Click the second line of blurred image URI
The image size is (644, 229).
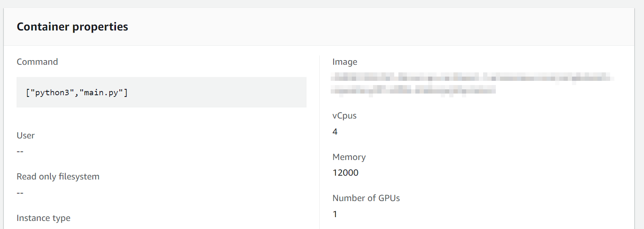(x=414, y=89)
